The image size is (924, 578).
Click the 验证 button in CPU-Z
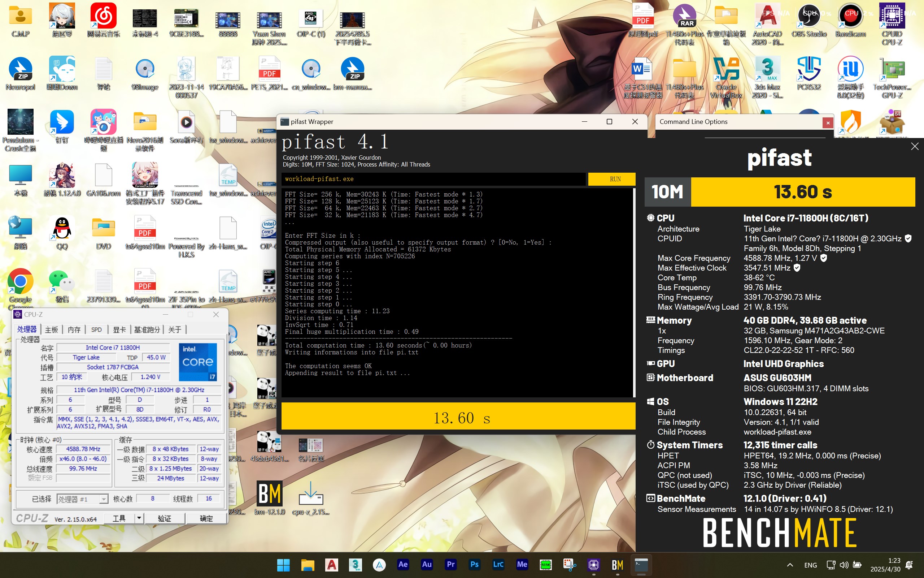(165, 518)
